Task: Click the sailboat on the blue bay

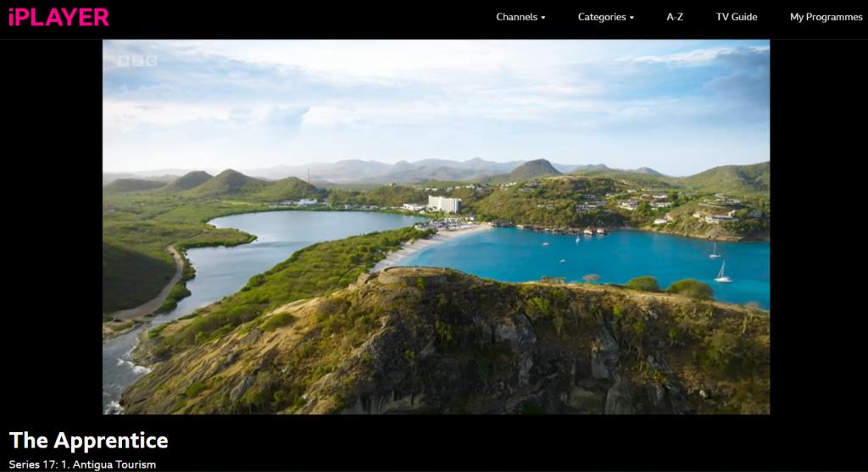Action: coord(722,272)
